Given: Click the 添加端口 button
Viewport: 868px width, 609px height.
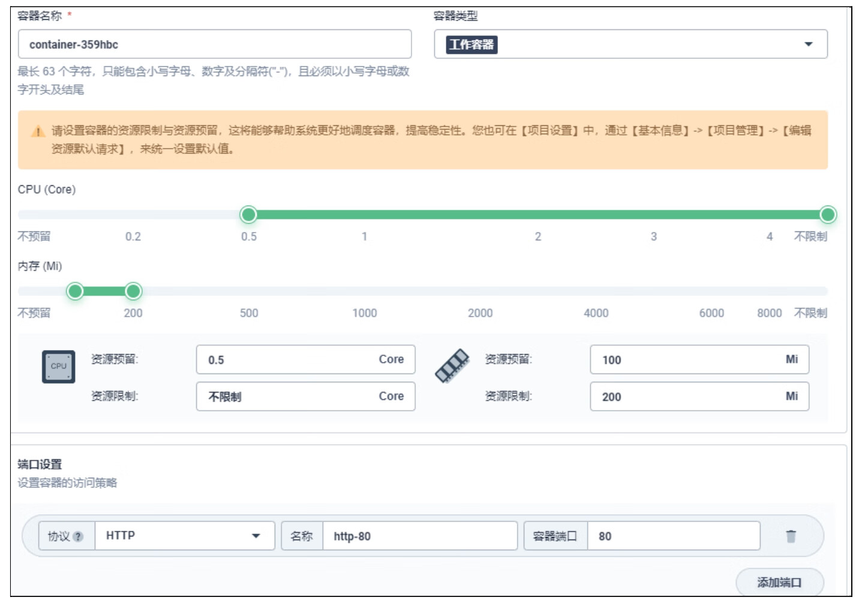Looking at the screenshot, I should click(779, 582).
